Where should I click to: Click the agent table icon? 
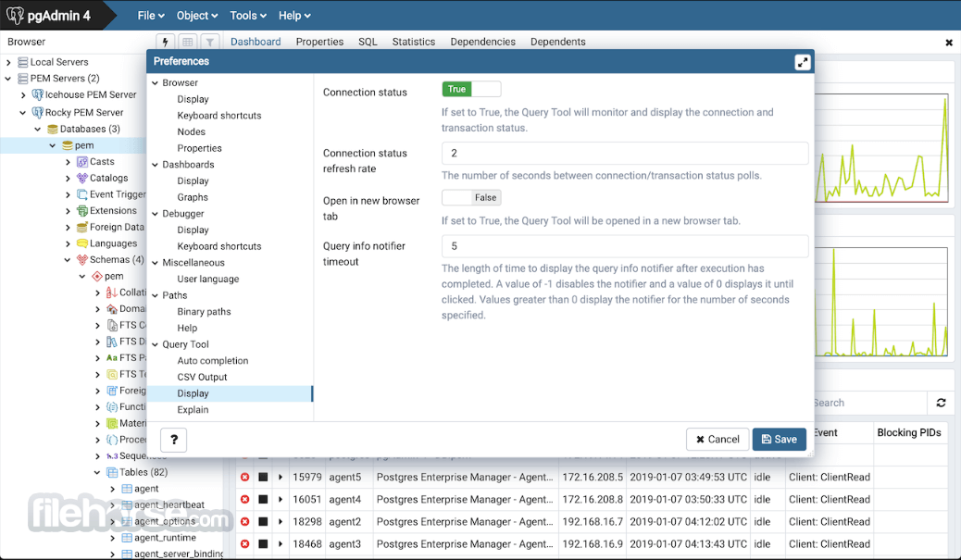(x=127, y=489)
